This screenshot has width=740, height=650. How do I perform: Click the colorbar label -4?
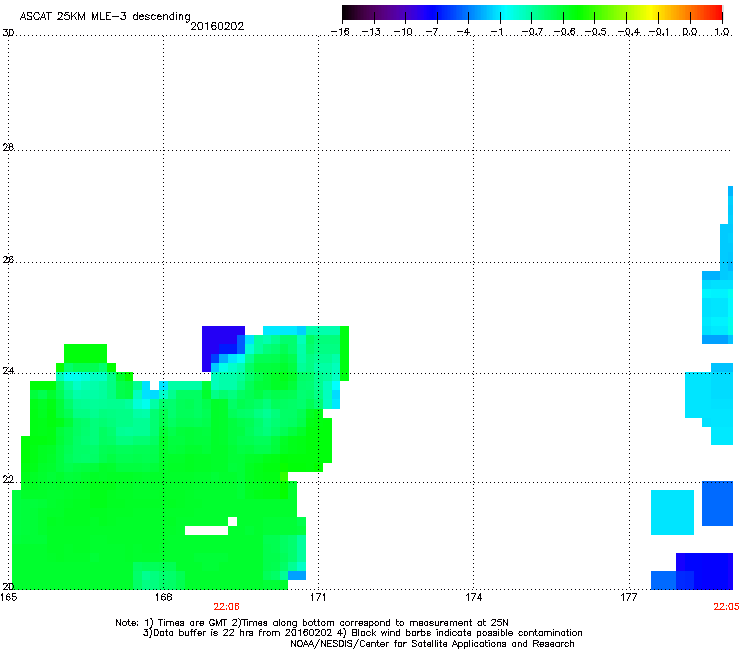tap(463, 32)
